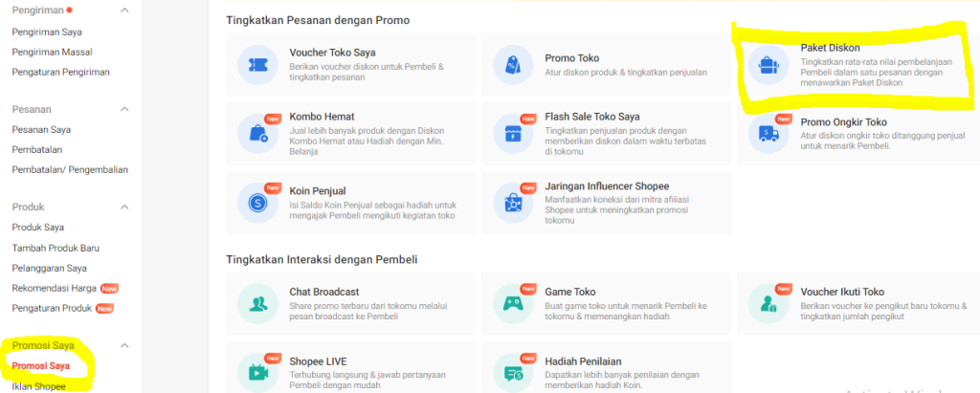Click the Promo Toko tag icon
This screenshot has height=393, width=980.
[x=513, y=64]
